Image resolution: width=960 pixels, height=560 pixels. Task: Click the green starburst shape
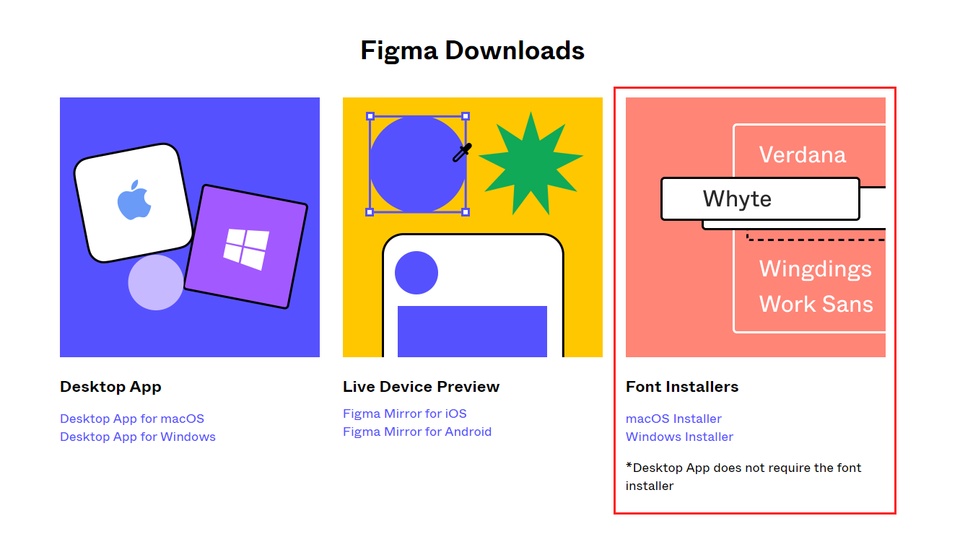click(531, 164)
